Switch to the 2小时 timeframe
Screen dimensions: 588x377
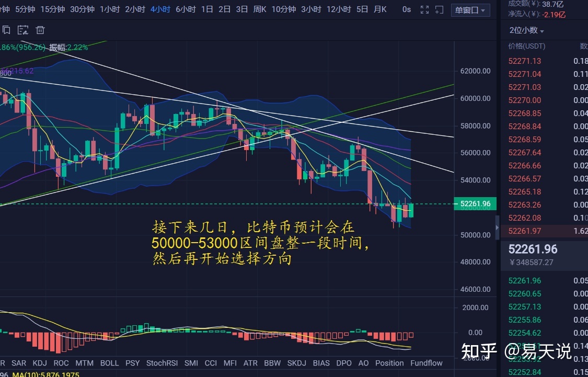135,9
